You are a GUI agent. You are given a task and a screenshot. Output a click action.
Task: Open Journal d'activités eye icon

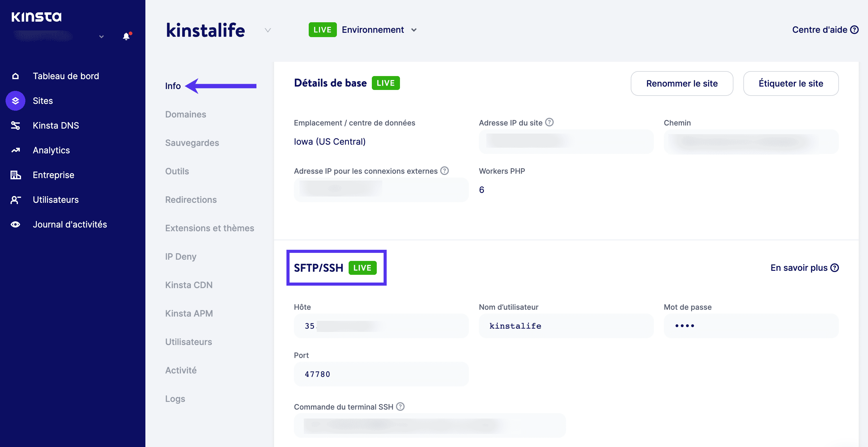point(15,224)
